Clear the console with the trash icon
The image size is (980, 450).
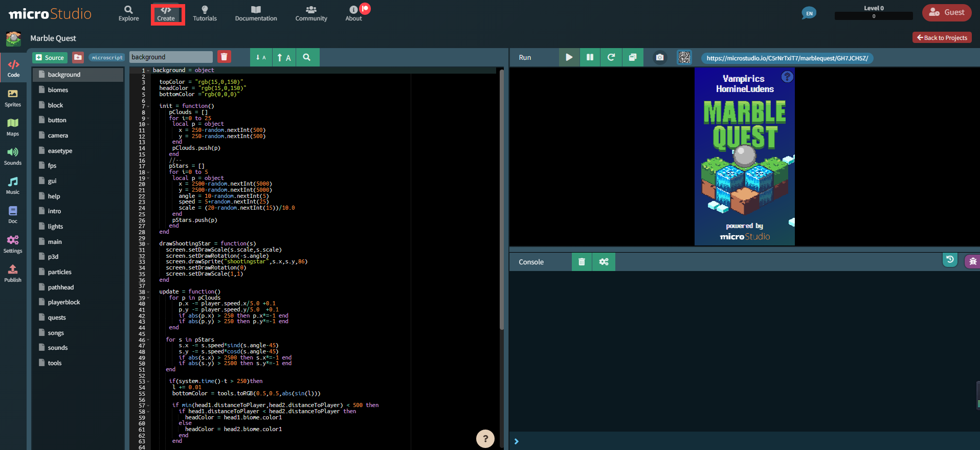582,262
